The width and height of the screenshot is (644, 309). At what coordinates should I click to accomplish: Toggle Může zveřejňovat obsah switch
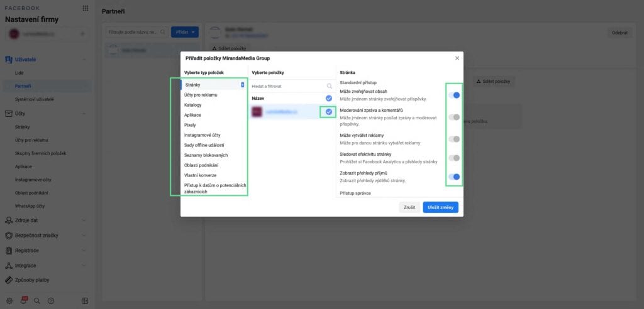[454, 95]
